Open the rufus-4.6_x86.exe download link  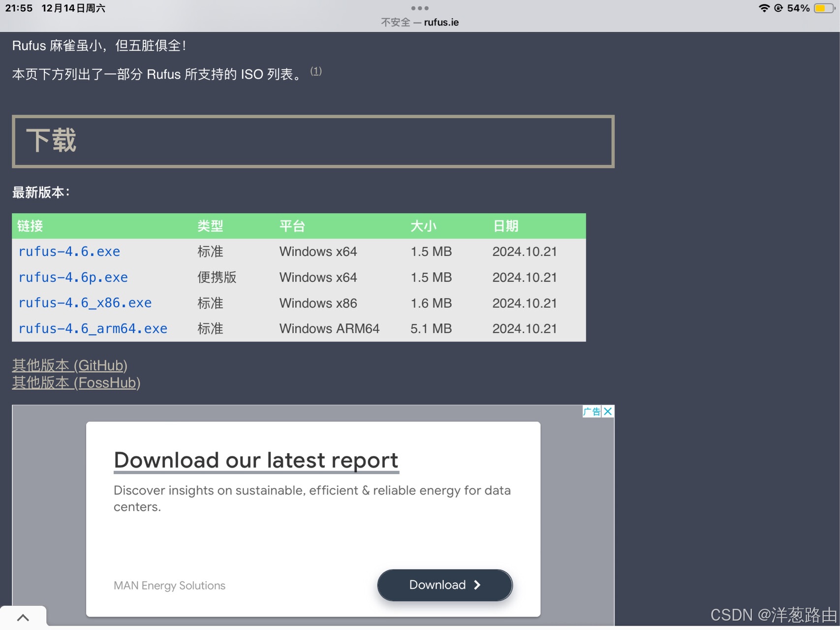point(85,303)
